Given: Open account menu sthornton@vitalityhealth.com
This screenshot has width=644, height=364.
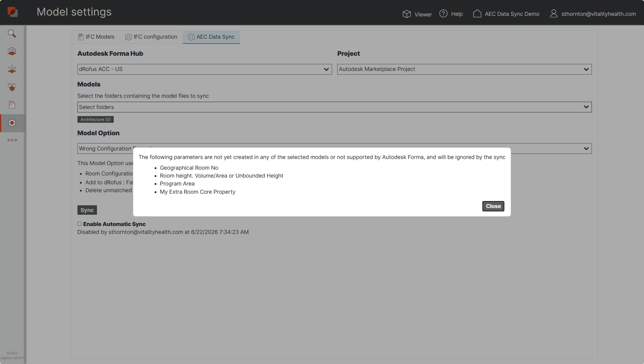Looking at the screenshot, I should click(x=599, y=14).
